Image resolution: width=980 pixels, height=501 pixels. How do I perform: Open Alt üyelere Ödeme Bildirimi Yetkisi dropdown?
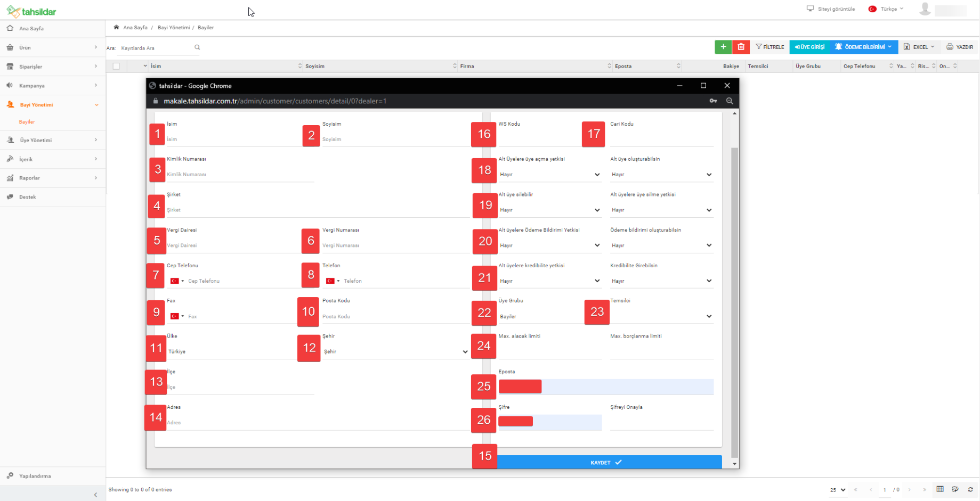(x=549, y=245)
